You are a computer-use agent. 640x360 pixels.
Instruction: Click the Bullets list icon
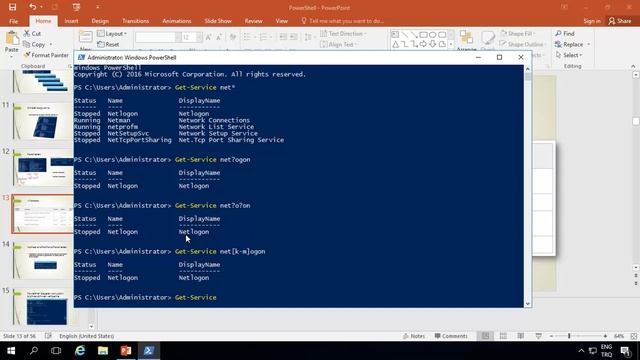(x=247, y=37)
